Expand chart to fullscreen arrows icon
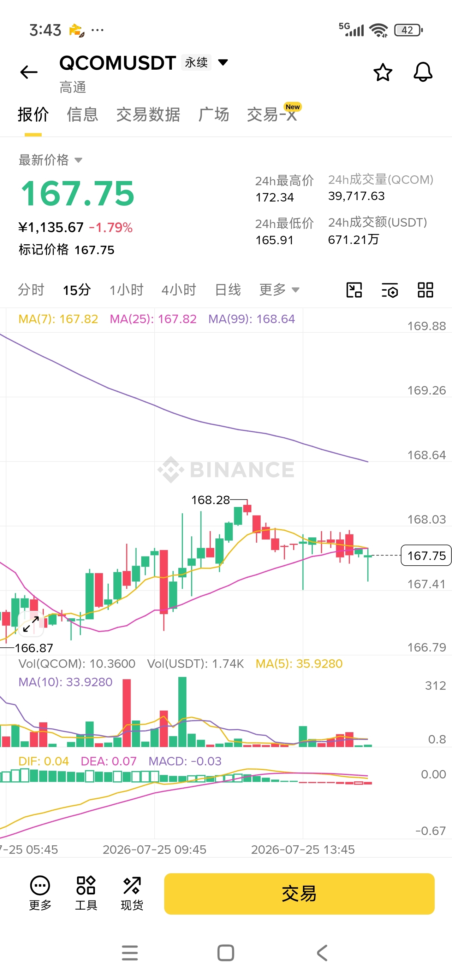452x980 pixels. pyautogui.click(x=31, y=624)
